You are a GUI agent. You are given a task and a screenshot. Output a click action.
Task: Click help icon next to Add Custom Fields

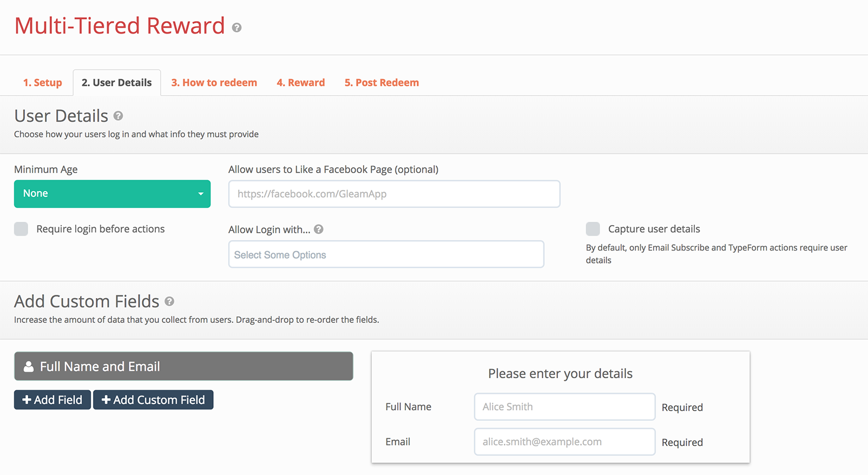pyautogui.click(x=169, y=301)
